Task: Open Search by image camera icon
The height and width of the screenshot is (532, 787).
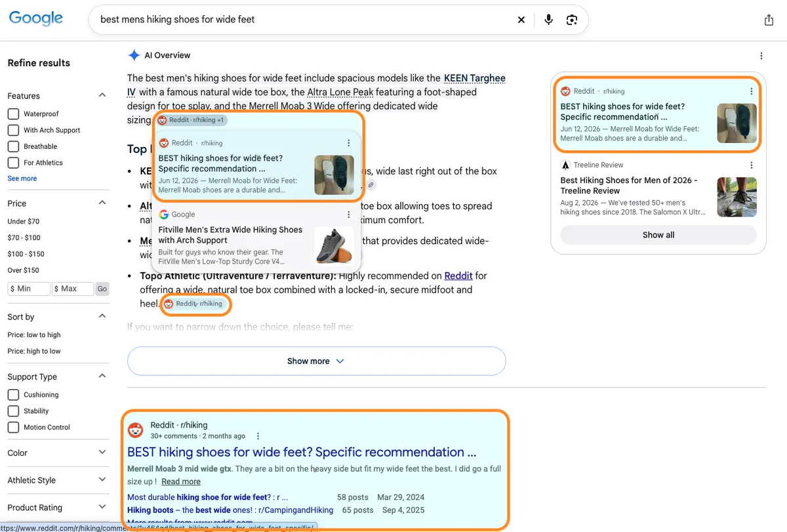Action: click(572, 20)
